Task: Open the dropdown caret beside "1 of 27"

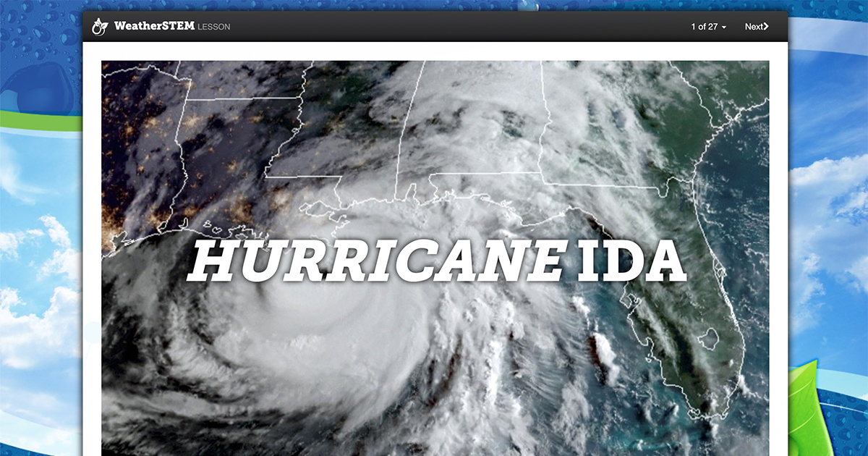Action: click(x=726, y=26)
